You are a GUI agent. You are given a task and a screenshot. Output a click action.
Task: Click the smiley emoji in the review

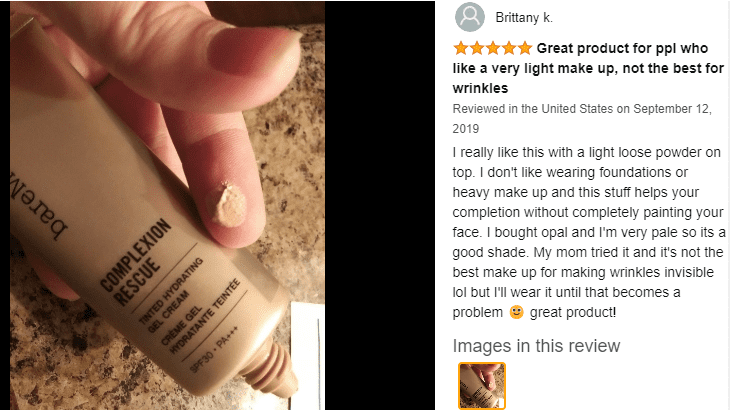[516, 311]
